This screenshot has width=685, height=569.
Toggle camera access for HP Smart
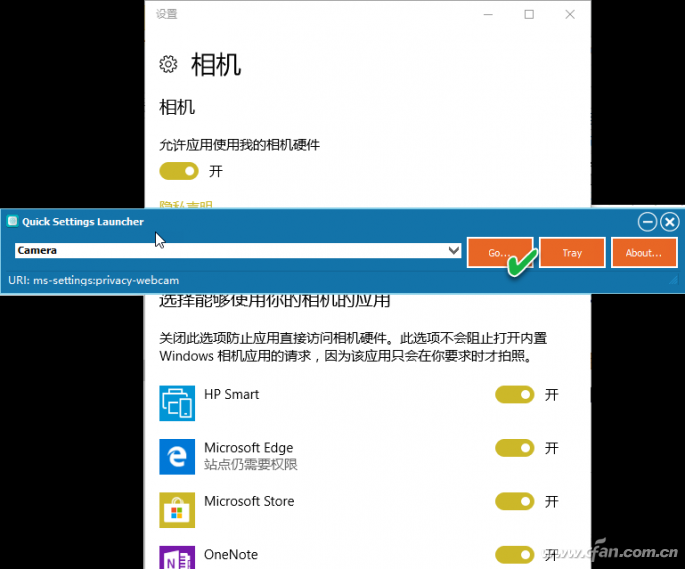(515, 395)
